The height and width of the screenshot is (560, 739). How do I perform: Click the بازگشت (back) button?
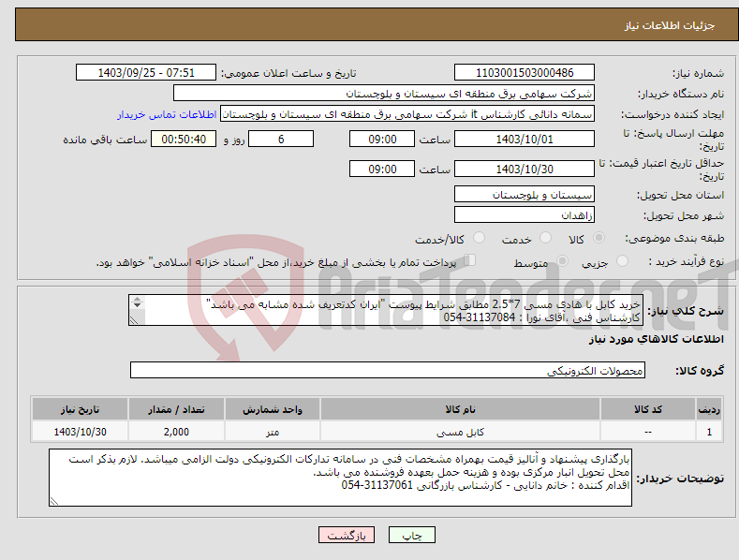click(347, 535)
